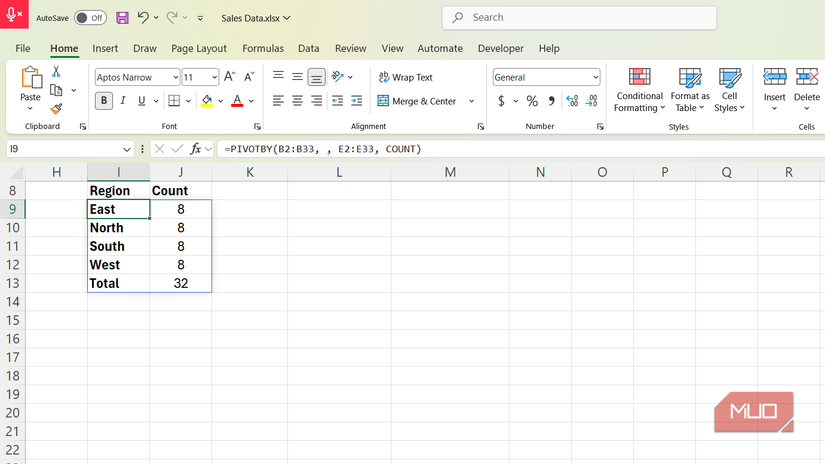Screen dimensions: 825x464
Task: Open Cell Styles gallery
Action: 729,90
